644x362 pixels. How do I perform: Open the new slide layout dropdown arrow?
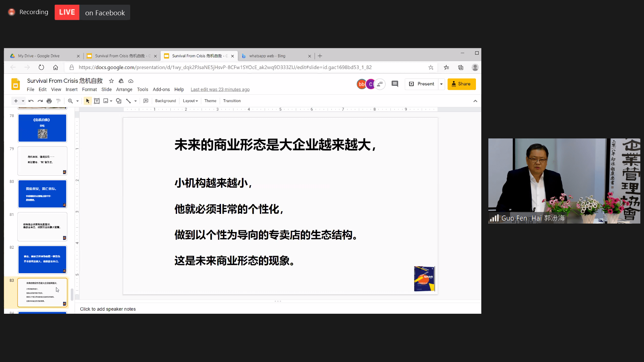pos(23,101)
